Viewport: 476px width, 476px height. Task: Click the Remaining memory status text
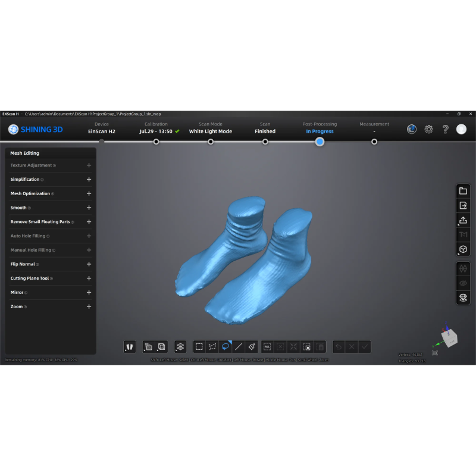coord(41,360)
